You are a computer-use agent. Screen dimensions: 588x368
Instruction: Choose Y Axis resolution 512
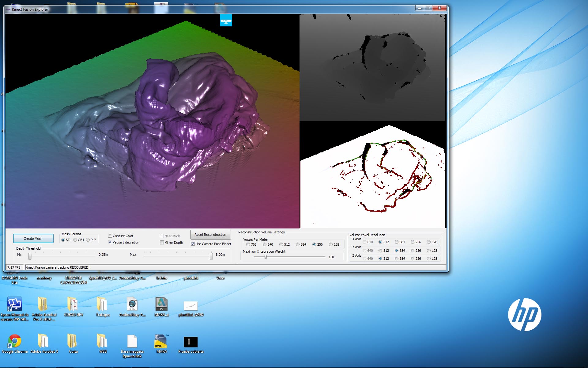pos(380,251)
